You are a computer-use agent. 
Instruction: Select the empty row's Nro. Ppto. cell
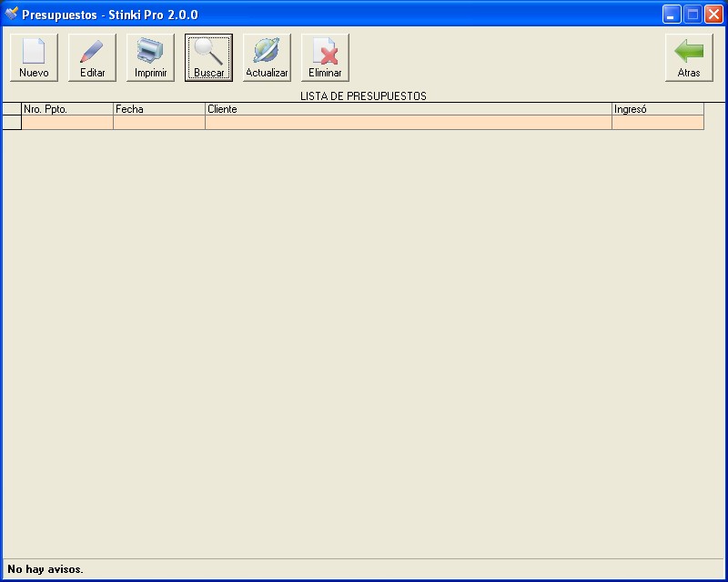67,123
